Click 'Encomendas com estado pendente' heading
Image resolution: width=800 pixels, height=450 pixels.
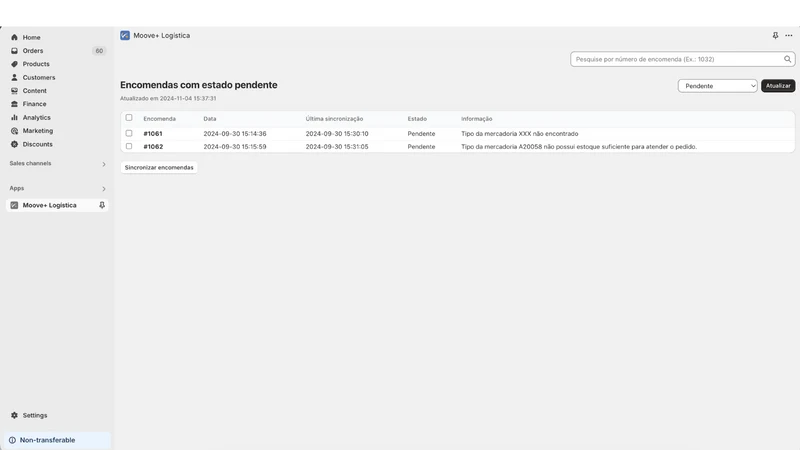coord(198,85)
